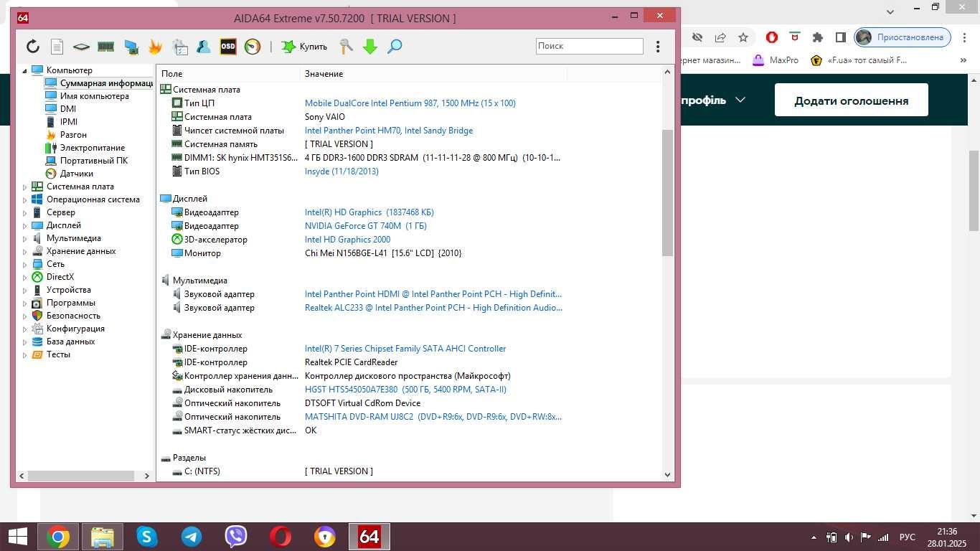Toggle the browser side panel icon
The height and width of the screenshot is (551, 980).
tap(840, 37)
